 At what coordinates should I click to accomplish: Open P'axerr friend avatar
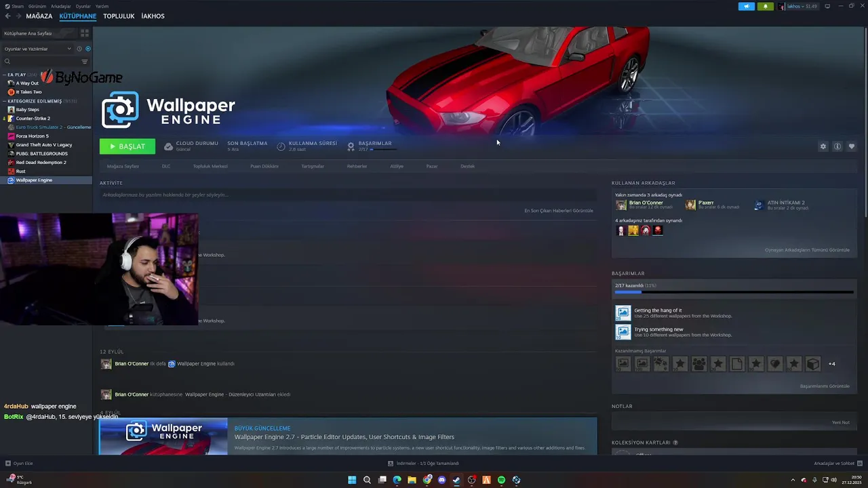click(690, 205)
